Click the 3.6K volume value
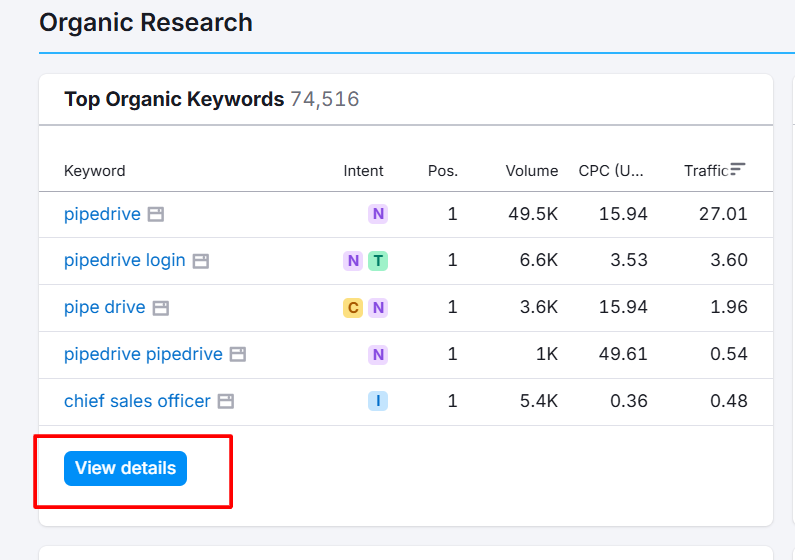This screenshot has width=795, height=560. (x=538, y=307)
